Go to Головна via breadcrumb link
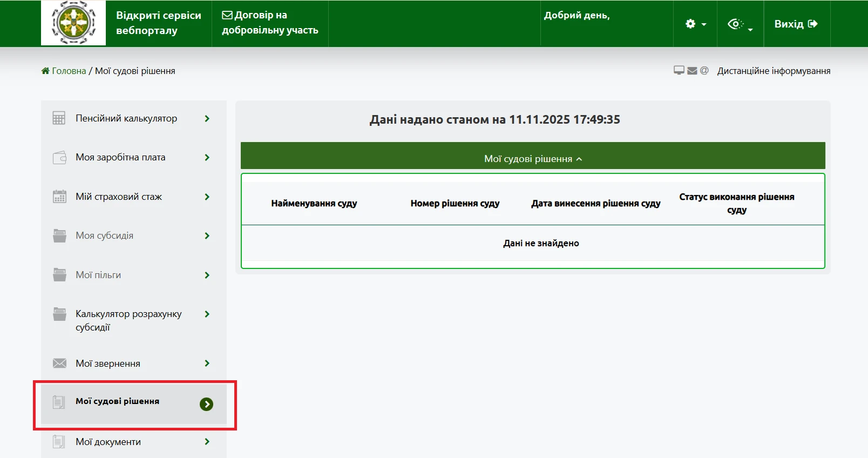Screen dimensions: 868x458 (x=69, y=71)
